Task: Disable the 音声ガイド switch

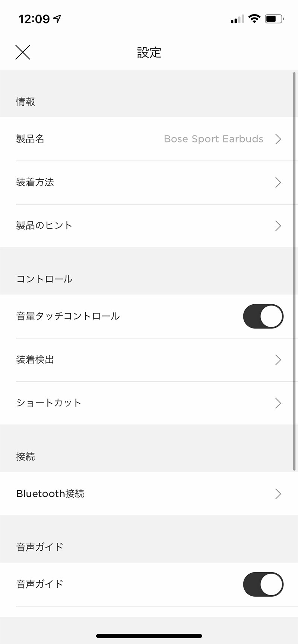Action: (263, 584)
